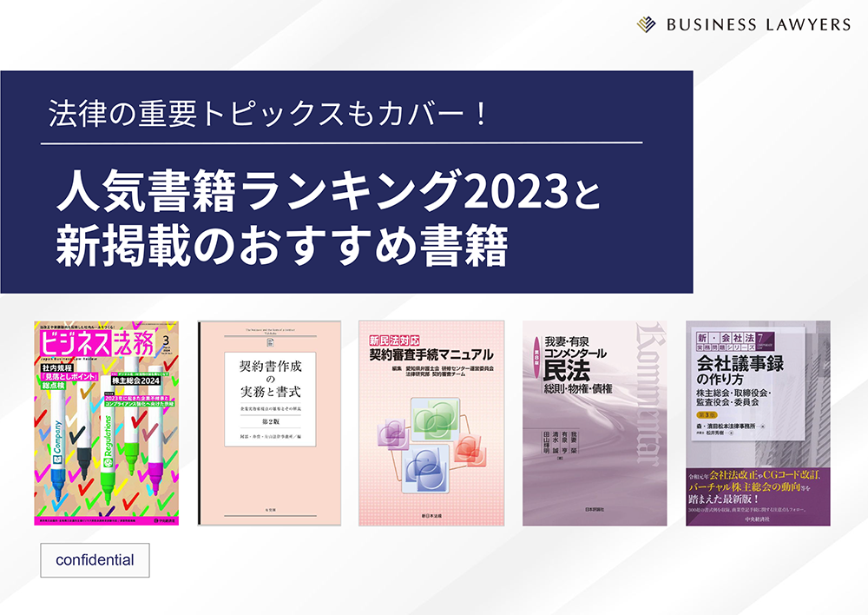Click the Business Lawyers diamond logo icon

click(x=646, y=24)
